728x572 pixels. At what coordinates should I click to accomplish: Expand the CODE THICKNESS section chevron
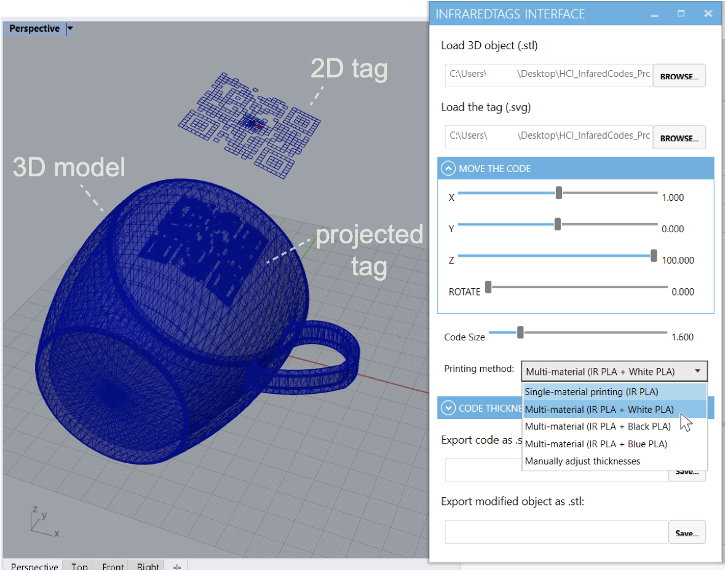point(448,408)
